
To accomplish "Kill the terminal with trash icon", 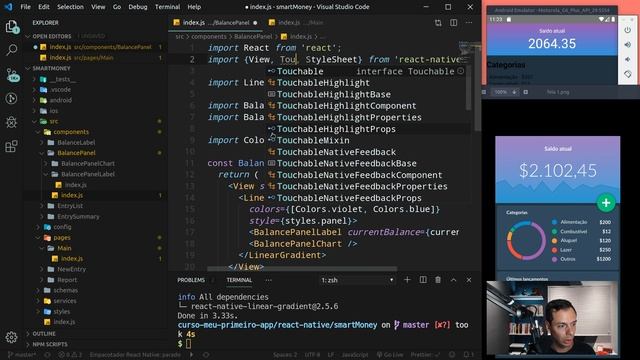I will point(438,280).
